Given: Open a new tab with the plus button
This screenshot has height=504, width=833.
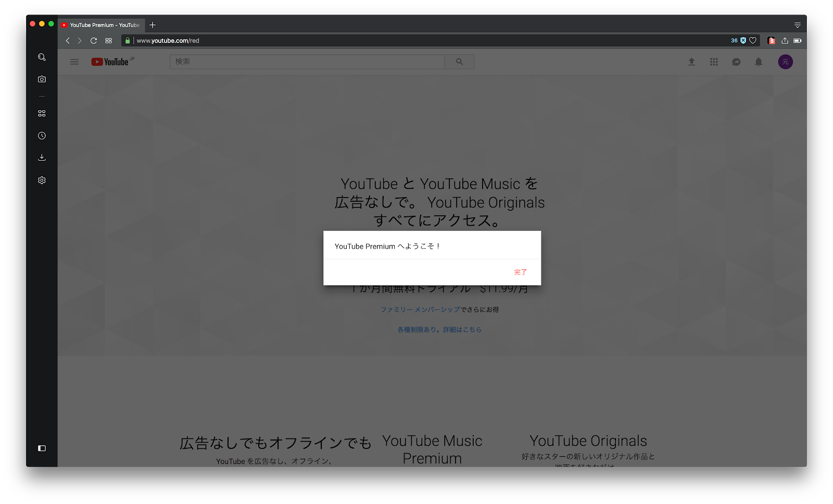Looking at the screenshot, I should [x=153, y=25].
